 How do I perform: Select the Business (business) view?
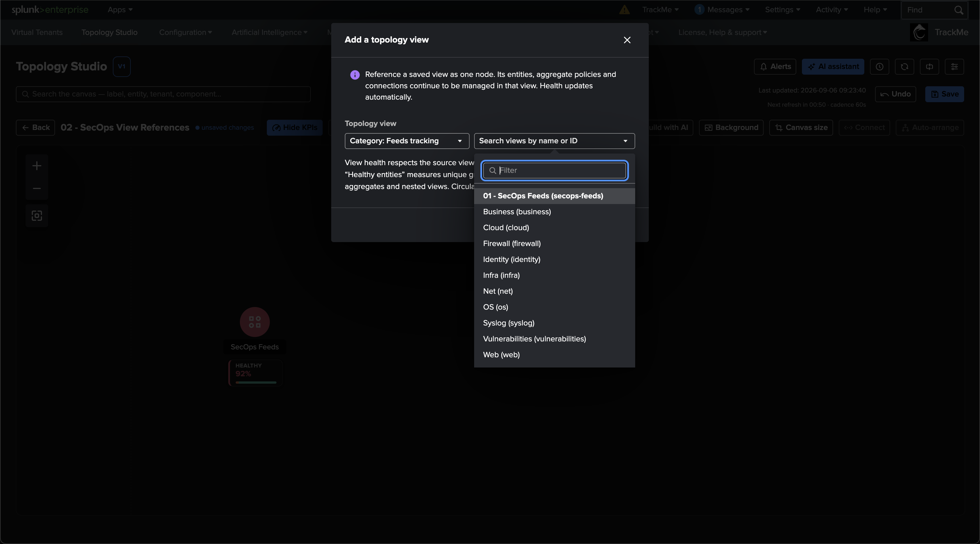(x=554, y=212)
